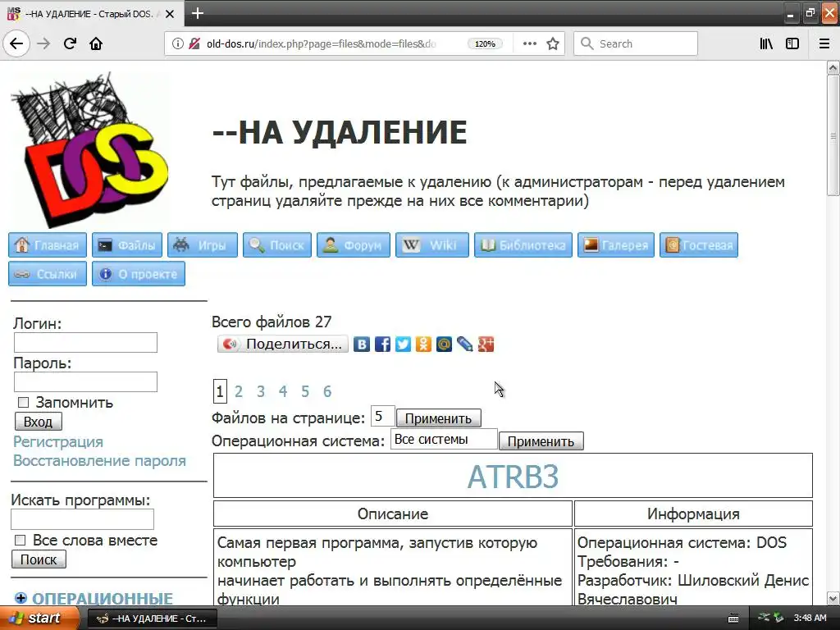
Task: Reset zoom via 120% badge
Action: (x=485, y=44)
